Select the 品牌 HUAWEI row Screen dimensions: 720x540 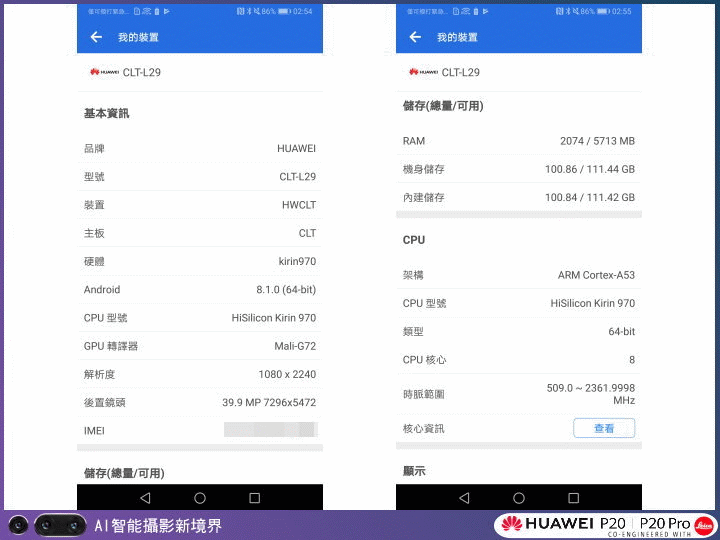tap(200, 148)
